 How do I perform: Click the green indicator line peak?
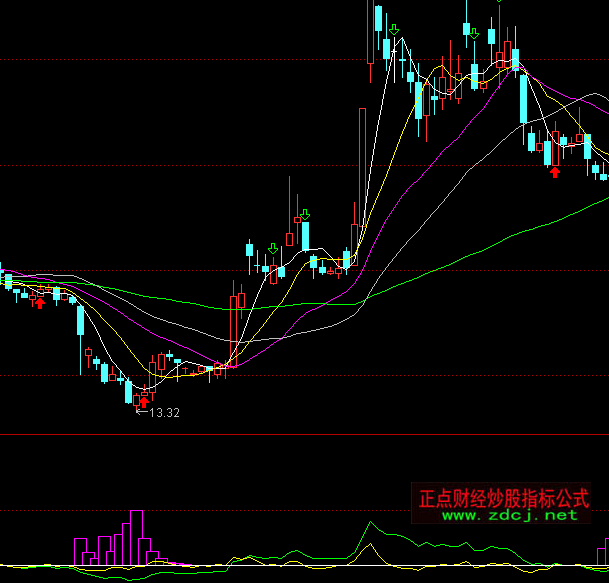pyautogui.click(x=371, y=523)
